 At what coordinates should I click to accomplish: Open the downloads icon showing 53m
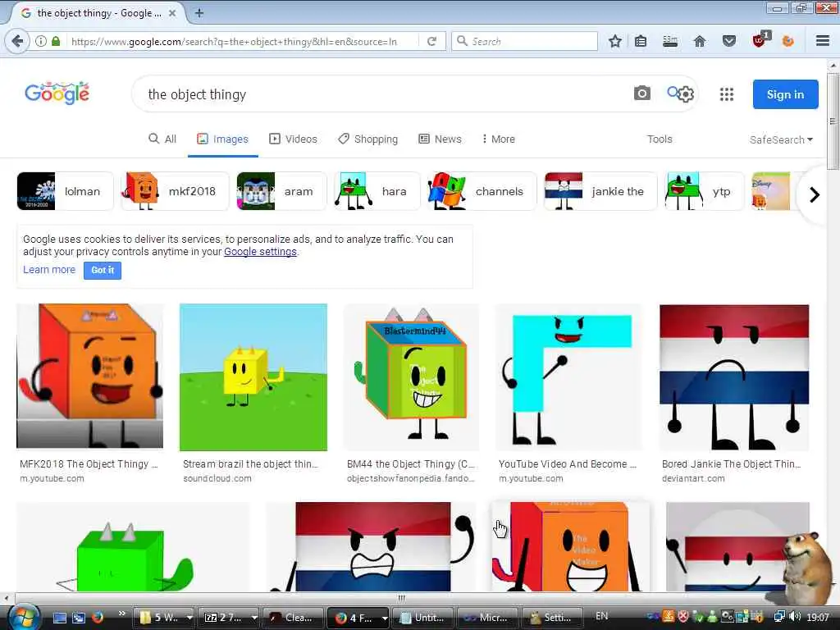669,41
